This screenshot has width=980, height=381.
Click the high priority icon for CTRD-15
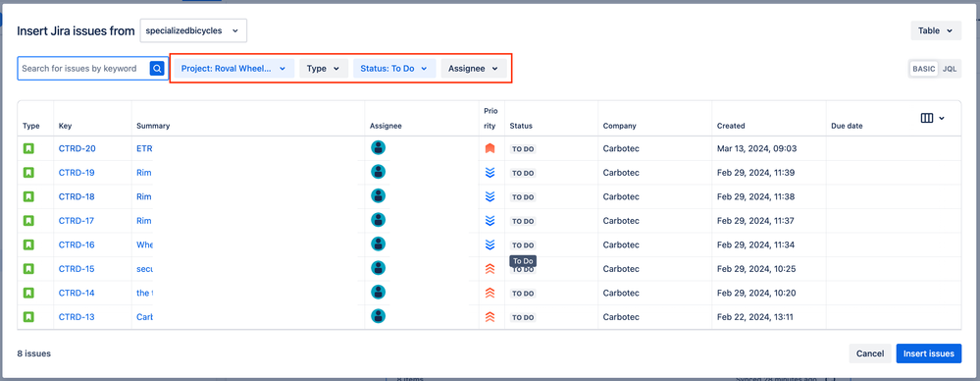tap(490, 269)
